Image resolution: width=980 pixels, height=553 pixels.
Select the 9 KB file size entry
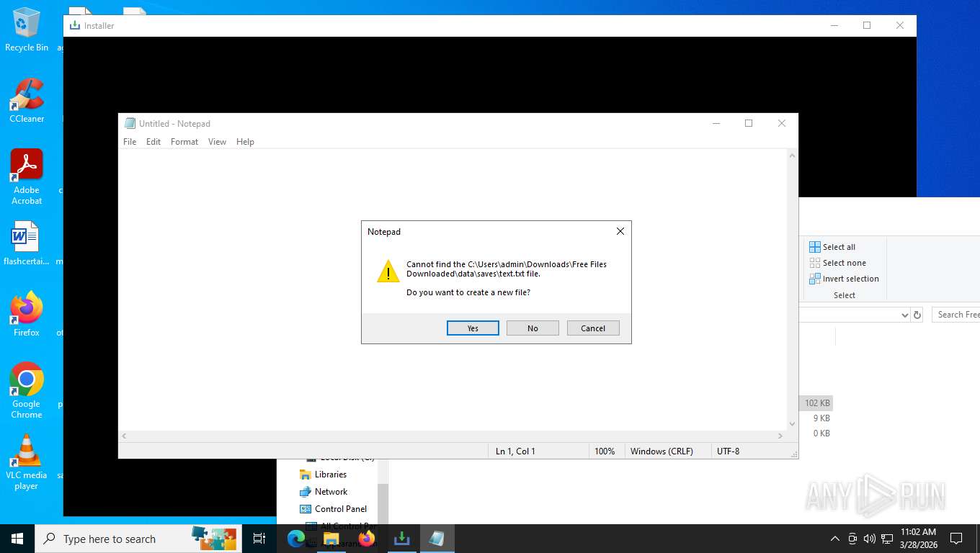click(821, 418)
